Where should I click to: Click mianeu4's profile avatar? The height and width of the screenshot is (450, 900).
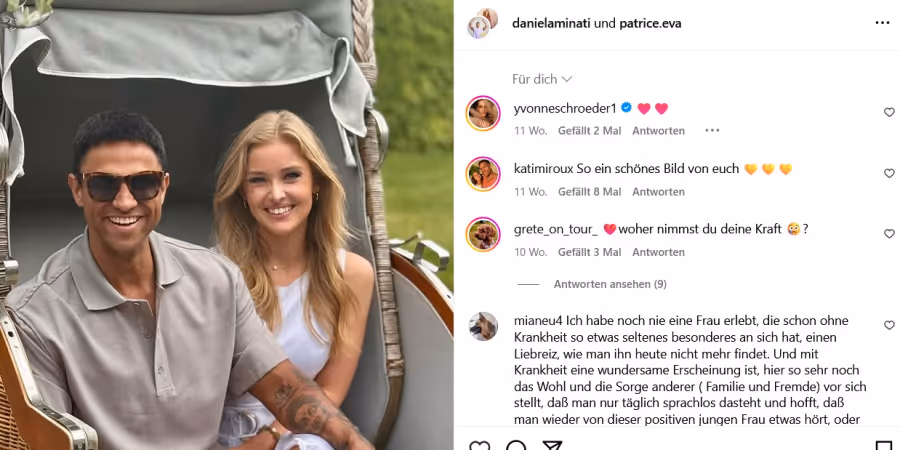pyautogui.click(x=483, y=326)
